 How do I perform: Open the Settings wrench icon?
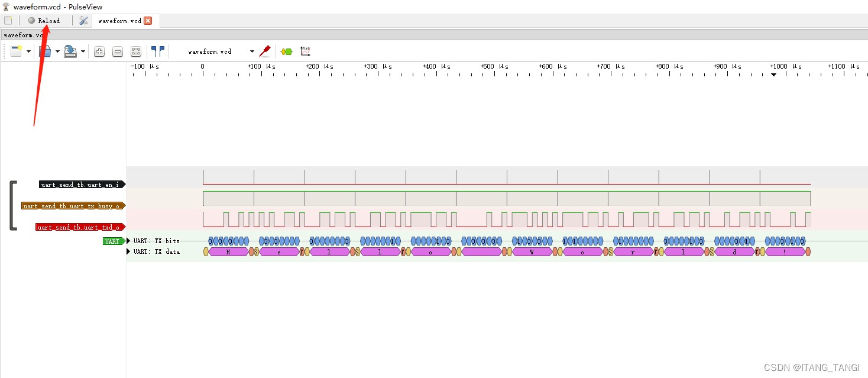coord(83,20)
